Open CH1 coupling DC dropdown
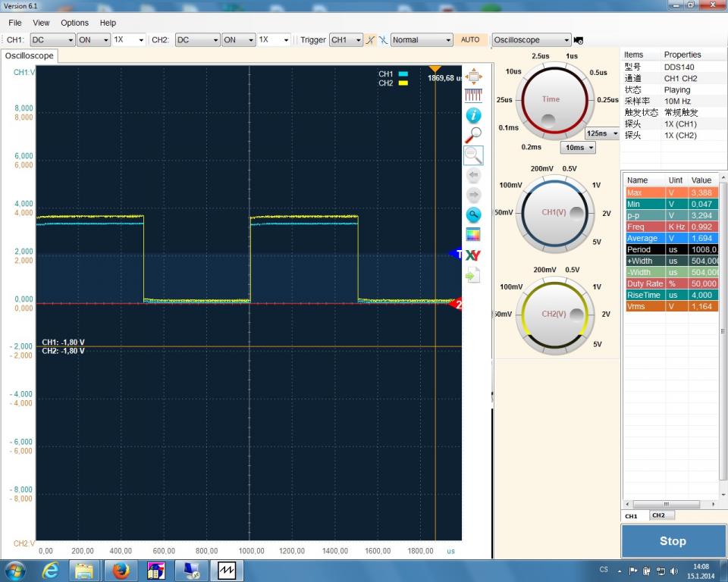Viewport: 728px width, 582px height. [x=52, y=40]
